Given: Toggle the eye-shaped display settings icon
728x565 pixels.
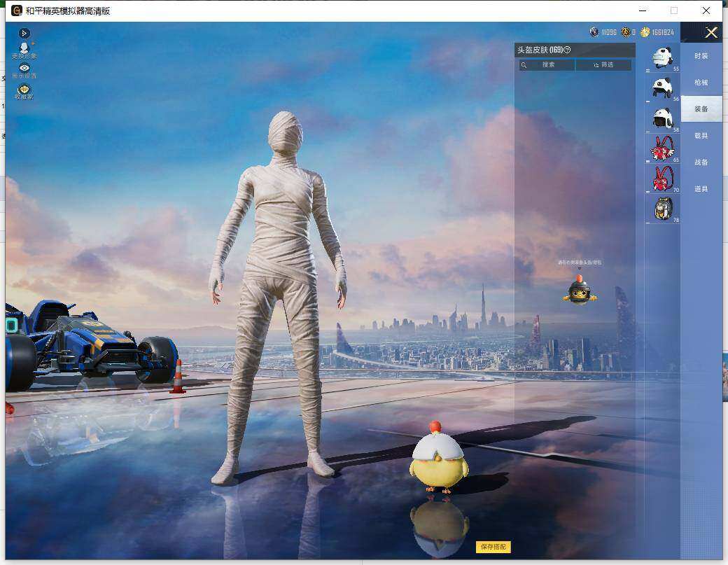Looking at the screenshot, I should (x=24, y=71).
